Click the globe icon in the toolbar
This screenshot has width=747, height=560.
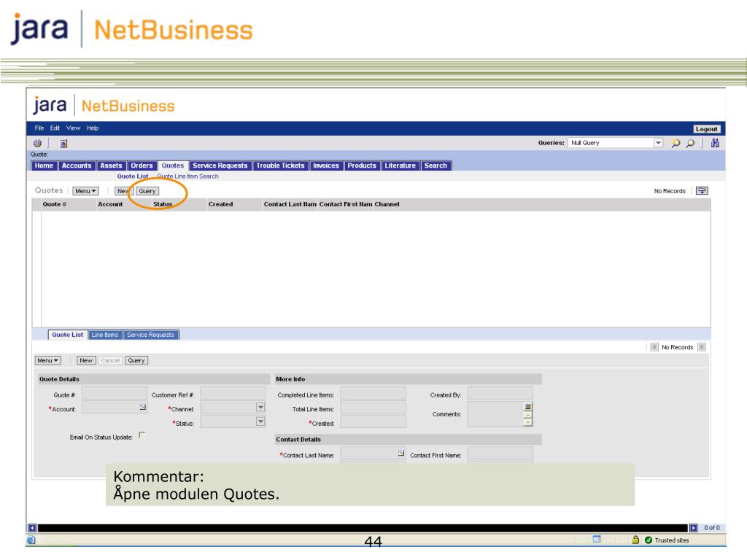click(37, 143)
